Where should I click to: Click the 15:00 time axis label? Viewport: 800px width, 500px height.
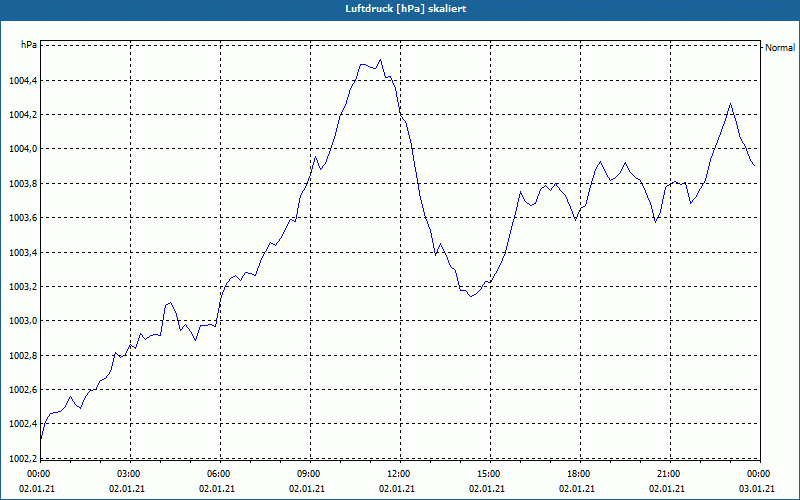(488, 474)
